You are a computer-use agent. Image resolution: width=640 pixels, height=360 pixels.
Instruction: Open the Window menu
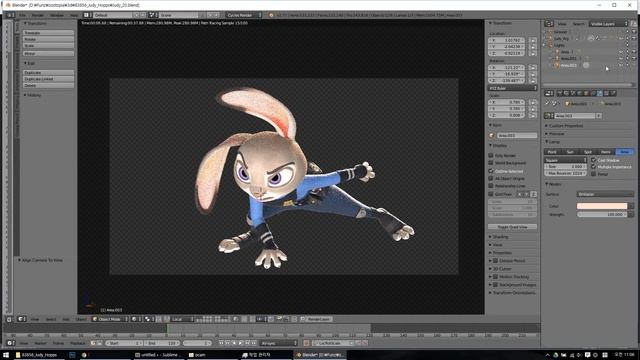[57, 15]
